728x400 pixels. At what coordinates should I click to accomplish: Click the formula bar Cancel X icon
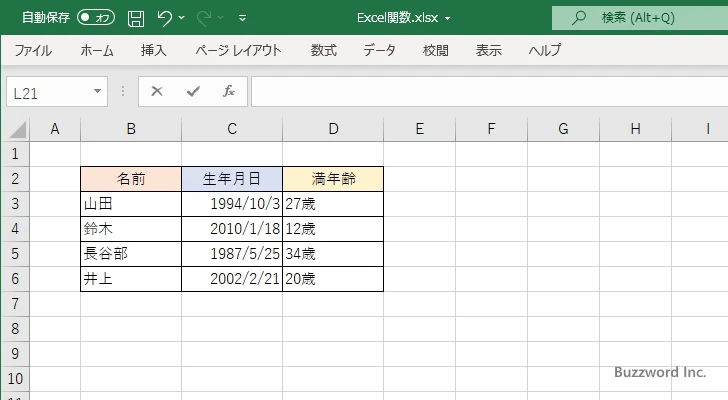(x=157, y=91)
